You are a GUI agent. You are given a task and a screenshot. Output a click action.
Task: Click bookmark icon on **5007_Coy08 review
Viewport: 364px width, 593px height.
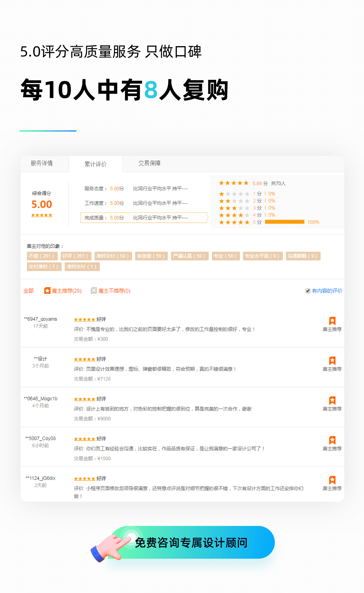(332, 440)
